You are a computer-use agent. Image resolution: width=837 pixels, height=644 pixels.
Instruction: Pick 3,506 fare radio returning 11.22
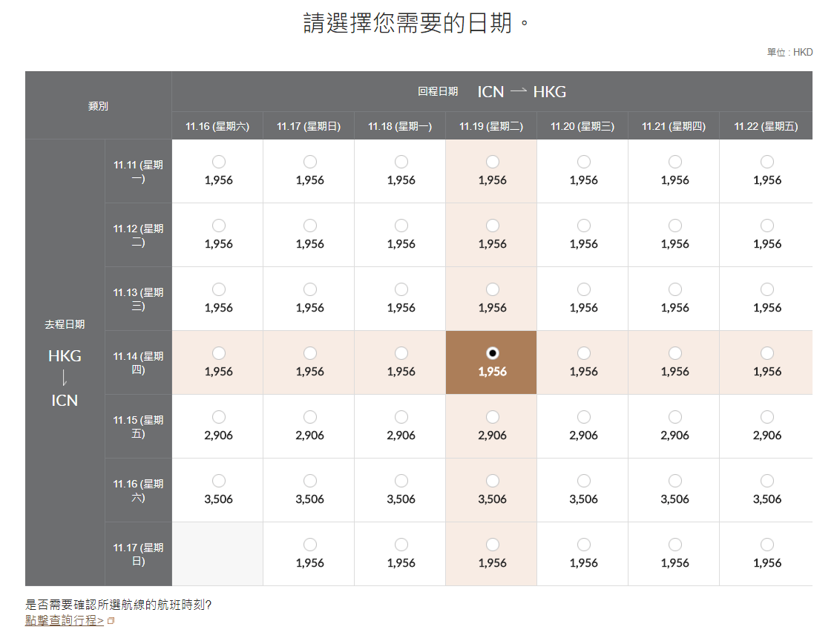pos(767,481)
